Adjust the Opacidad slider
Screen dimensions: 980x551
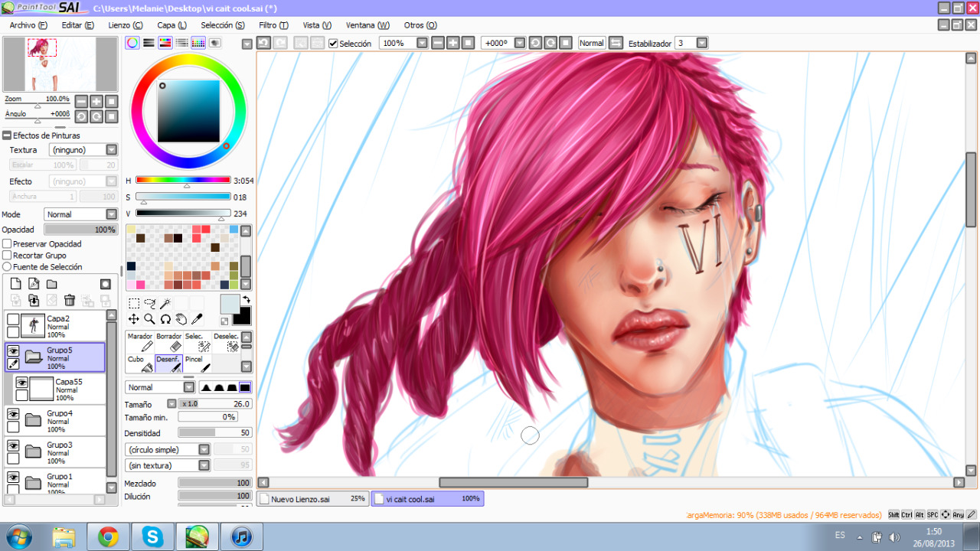80,230
